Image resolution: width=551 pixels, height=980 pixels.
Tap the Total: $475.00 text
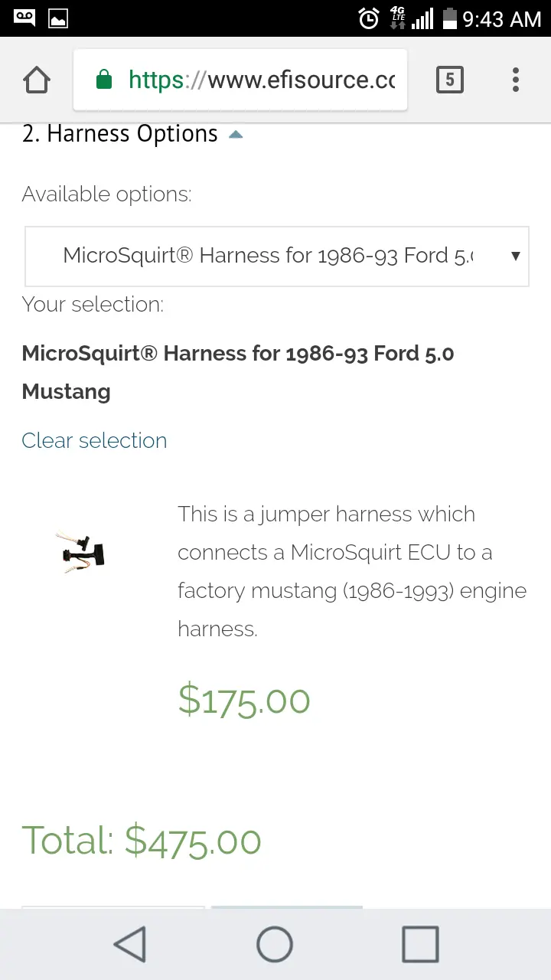pyautogui.click(x=142, y=841)
